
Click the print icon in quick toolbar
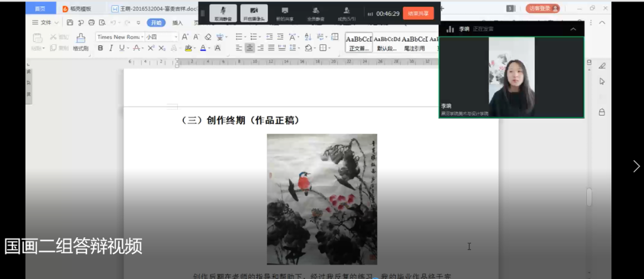pos(91,23)
